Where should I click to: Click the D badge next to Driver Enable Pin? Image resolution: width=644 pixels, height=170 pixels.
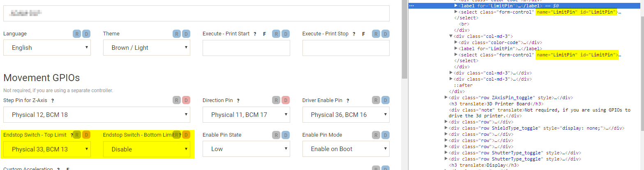[x=385, y=100]
